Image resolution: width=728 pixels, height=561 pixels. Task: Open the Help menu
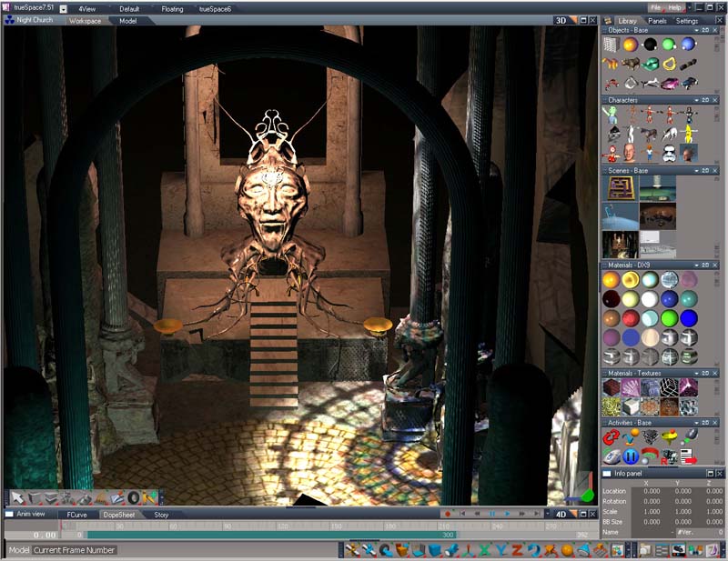click(x=674, y=8)
